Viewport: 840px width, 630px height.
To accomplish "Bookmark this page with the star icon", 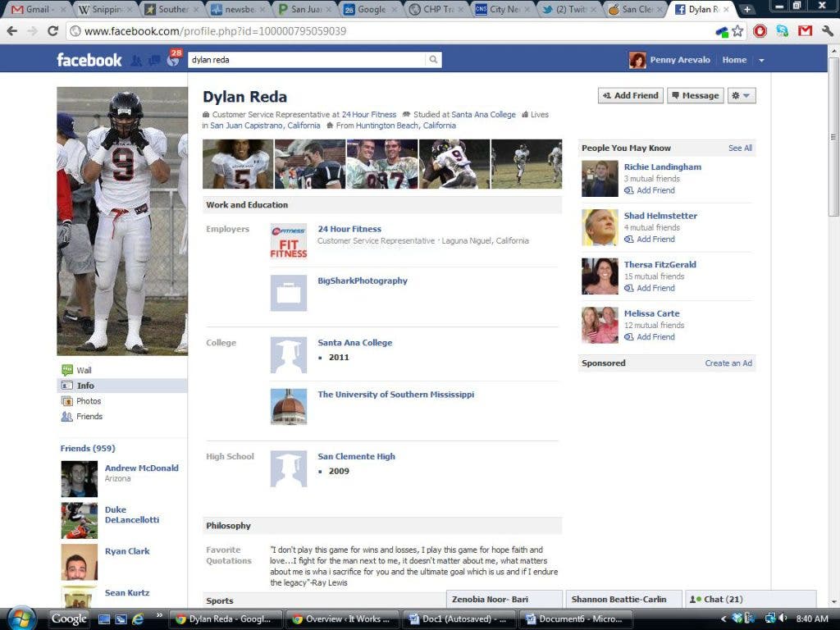I will 737,31.
